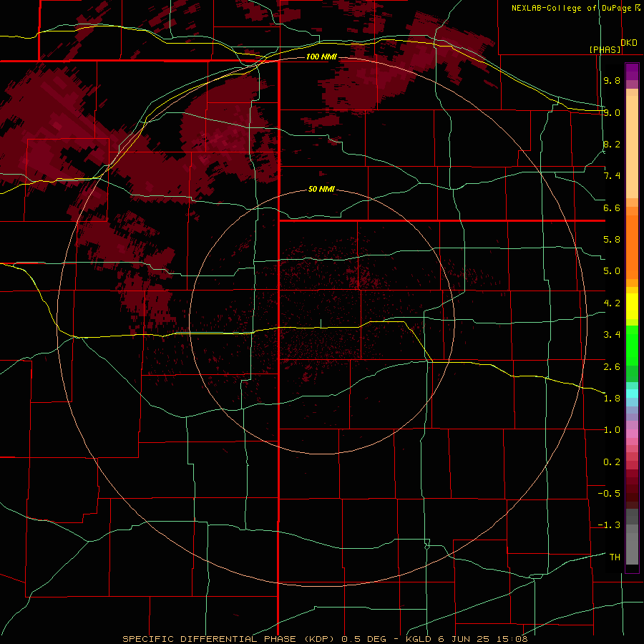Image resolution: width=644 pixels, height=644 pixels.
Task: Click the 0.2 scale label
Action: coord(612,462)
